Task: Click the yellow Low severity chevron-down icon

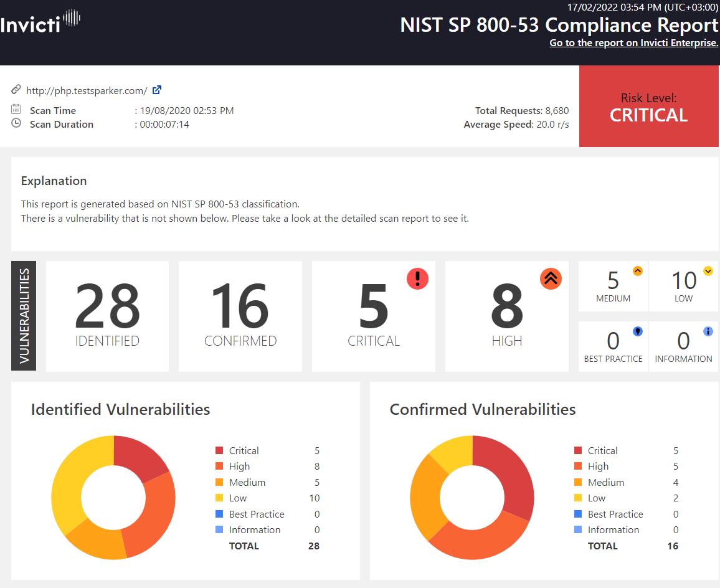Action: (708, 271)
